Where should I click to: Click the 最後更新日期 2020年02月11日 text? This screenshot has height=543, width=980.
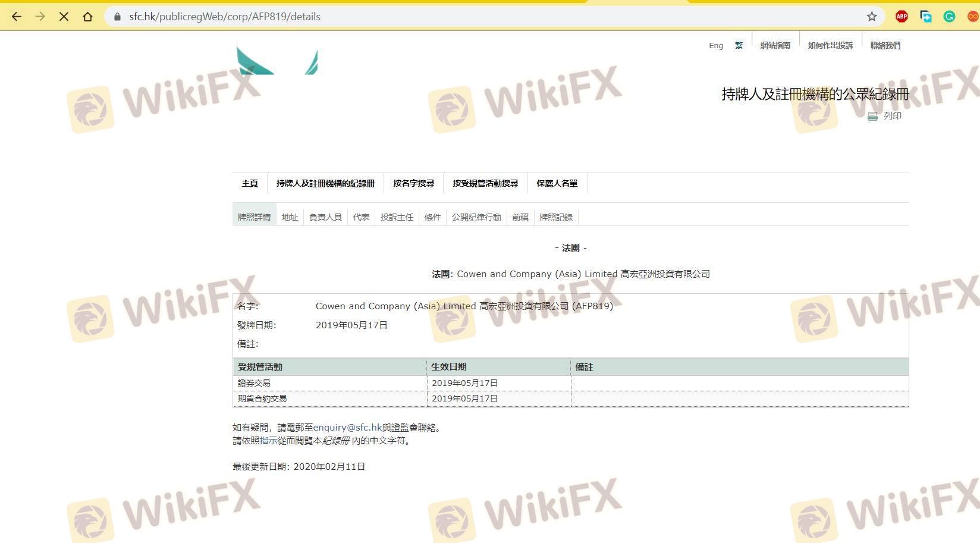pos(299,467)
